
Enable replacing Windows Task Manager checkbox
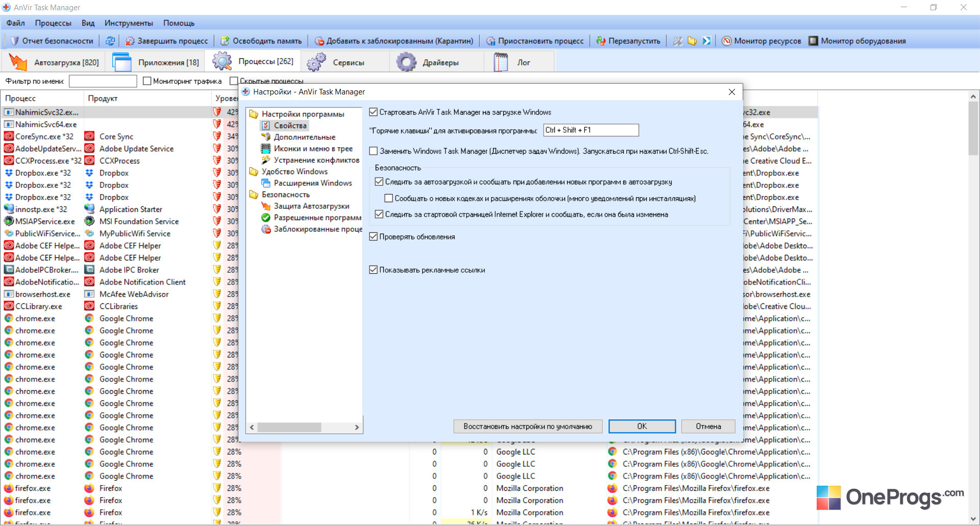[373, 151]
